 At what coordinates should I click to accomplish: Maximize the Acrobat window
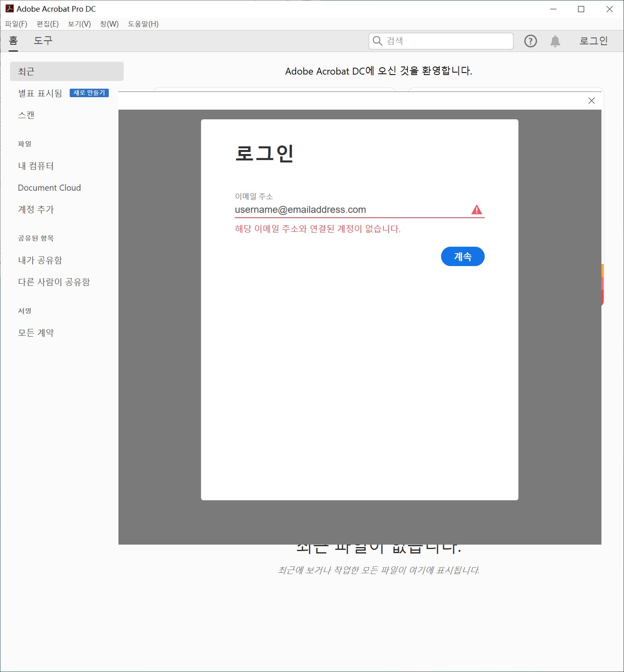click(581, 9)
